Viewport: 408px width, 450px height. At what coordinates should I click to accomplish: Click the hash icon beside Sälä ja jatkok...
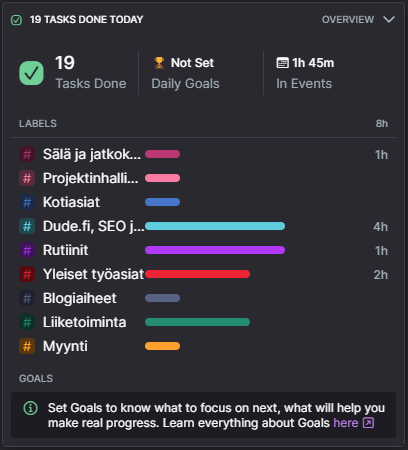(x=27, y=154)
